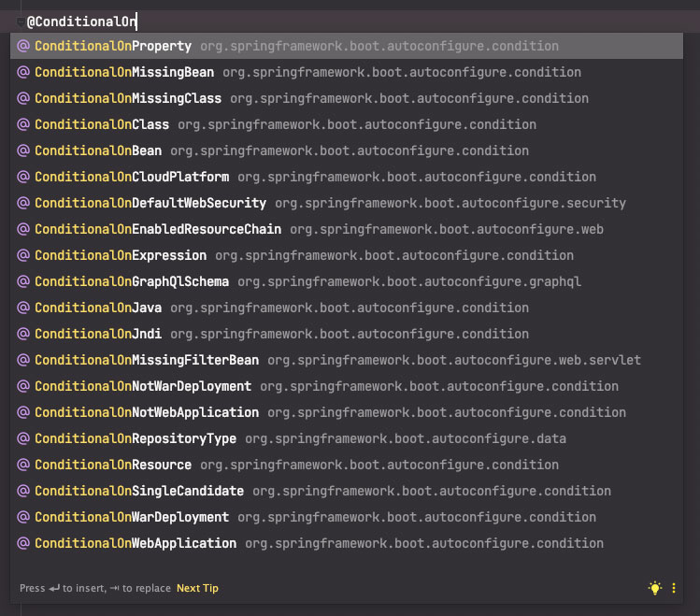The width and height of the screenshot is (700, 616).
Task: Select ConditionalOnCloudPlatform suggestion
Action: click(347, 177)
